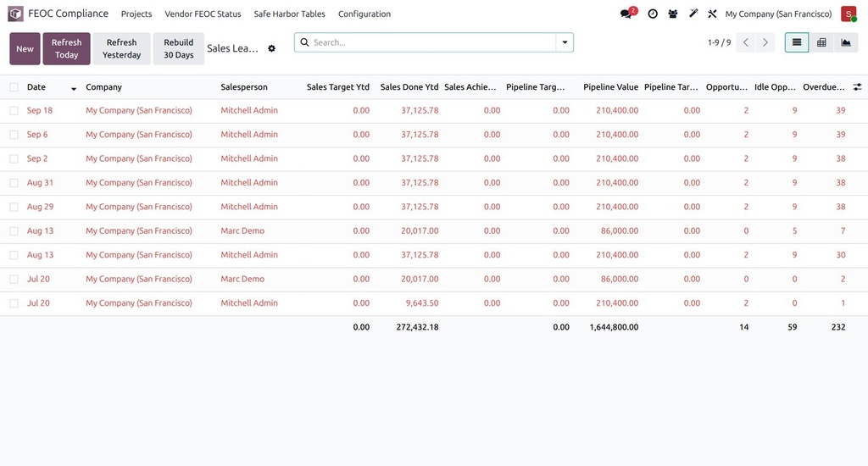
Task: Click the overdue count 30 cell
Action: (840, 254)
